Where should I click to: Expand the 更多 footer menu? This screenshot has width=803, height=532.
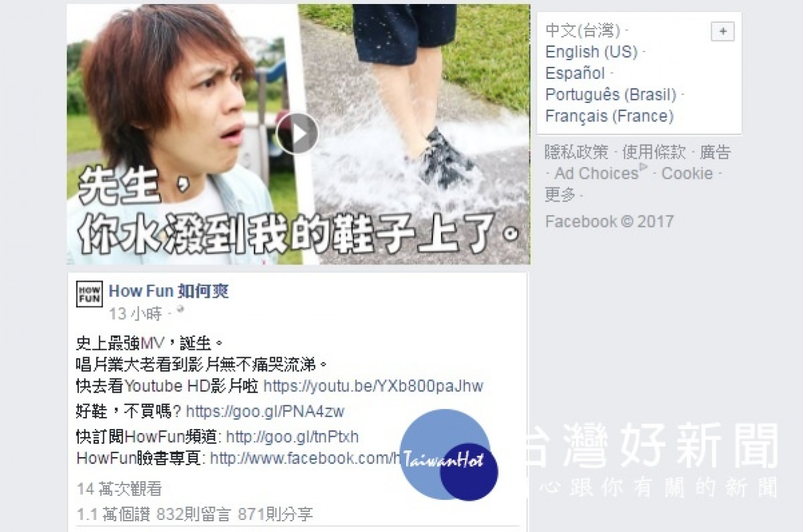pyautogui.click(x=560, y=195)
